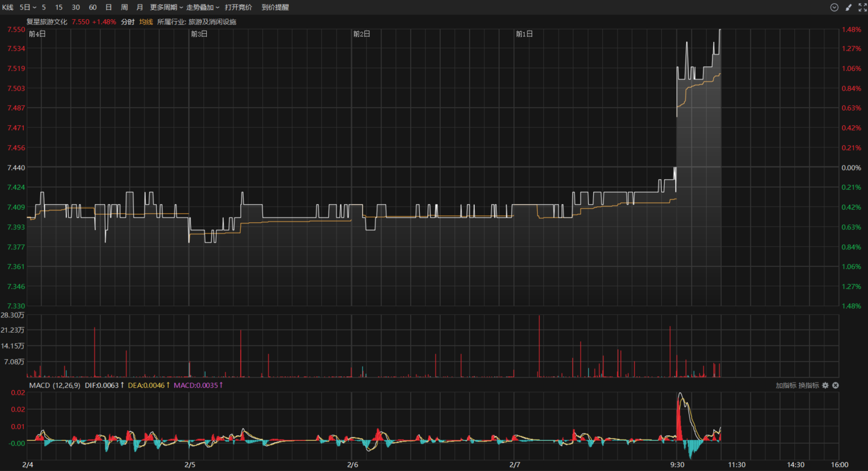Close the MACD indicator panel
Image resolution: width=868 pixels, height=471 pixels.
pos(835,385)
